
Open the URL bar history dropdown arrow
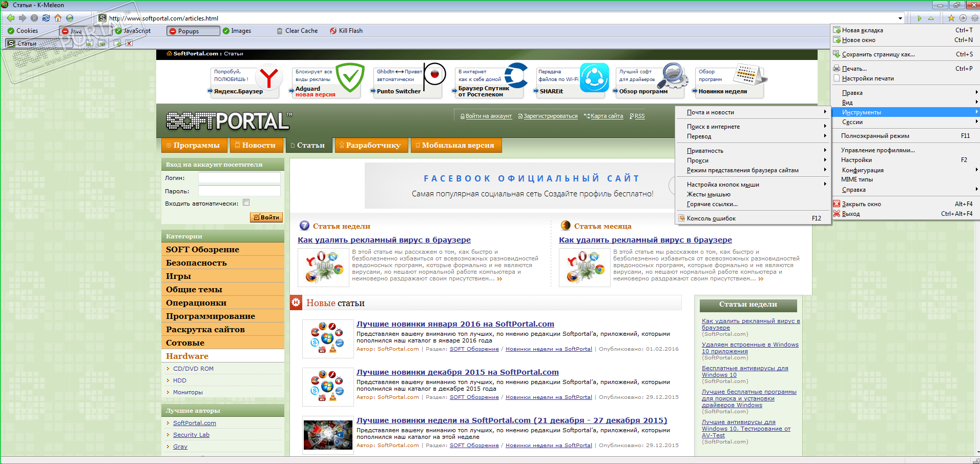(x=900, y=18)
